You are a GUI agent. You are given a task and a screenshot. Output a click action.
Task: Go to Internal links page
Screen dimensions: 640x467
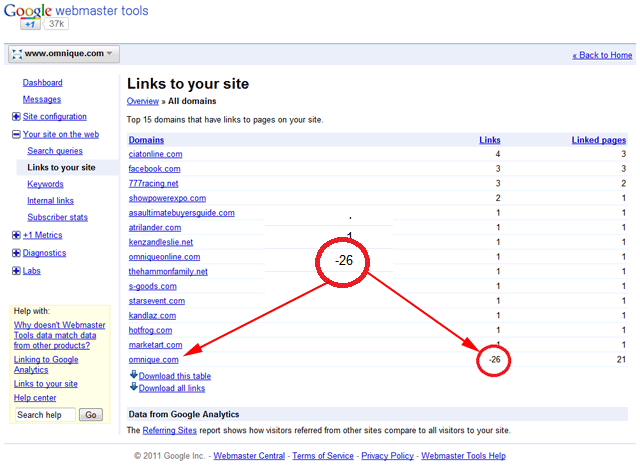51,201
